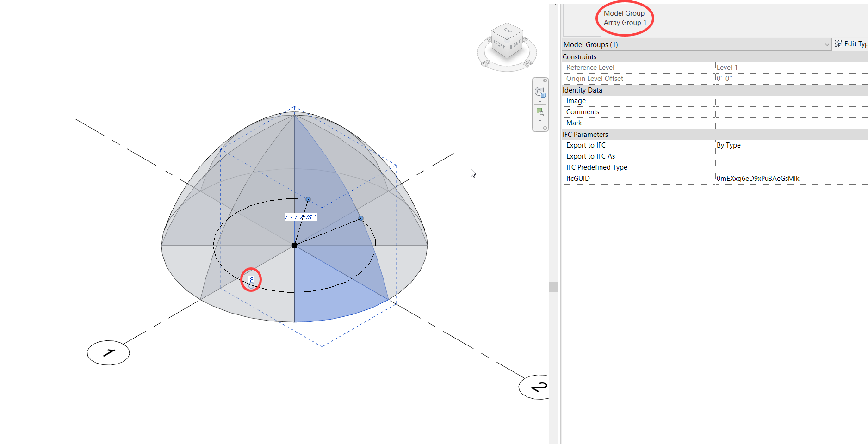868x444 pixels.
Task: Edit the dimension reading 7'-7 27/32"
Action: [x=300, y=216]
